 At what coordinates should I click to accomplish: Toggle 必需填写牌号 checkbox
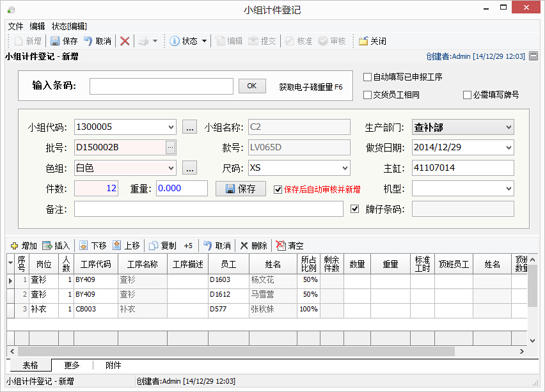point(467,95)
